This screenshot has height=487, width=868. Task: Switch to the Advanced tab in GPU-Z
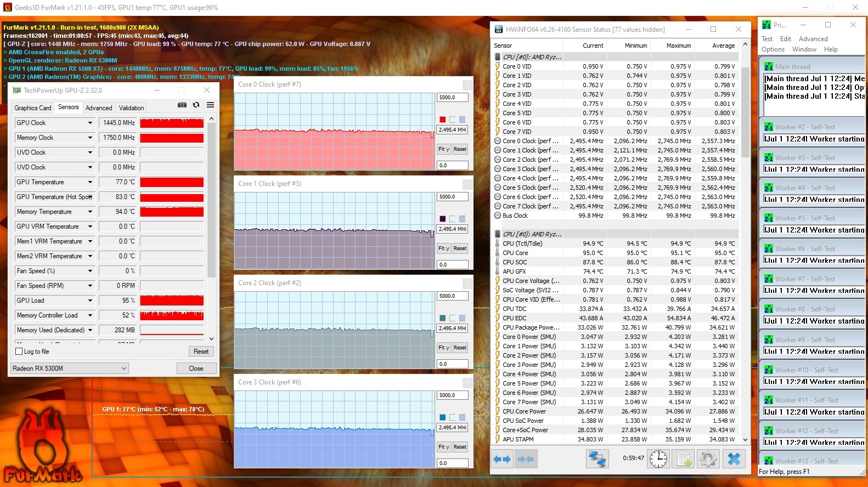point(99,108)
